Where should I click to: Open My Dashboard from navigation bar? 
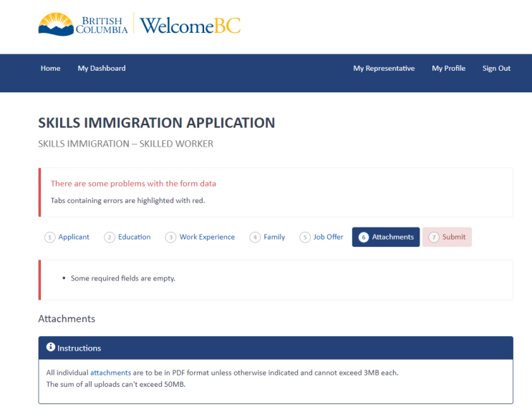[x=102, y=69]
